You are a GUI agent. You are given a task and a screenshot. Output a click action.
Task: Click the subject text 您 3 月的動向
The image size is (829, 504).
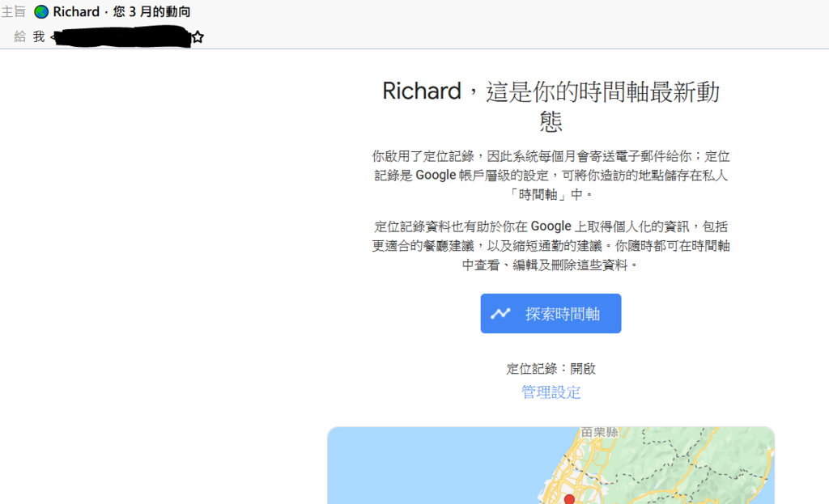click(151, 11)
